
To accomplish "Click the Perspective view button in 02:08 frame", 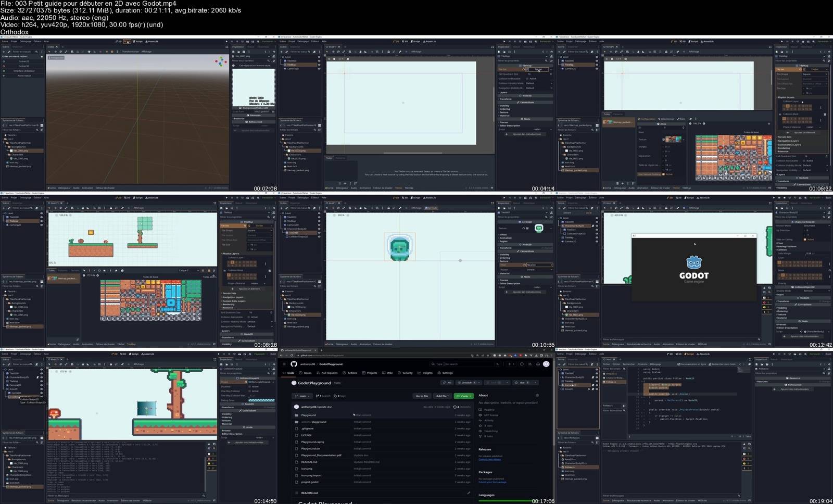I will point(56,58).
